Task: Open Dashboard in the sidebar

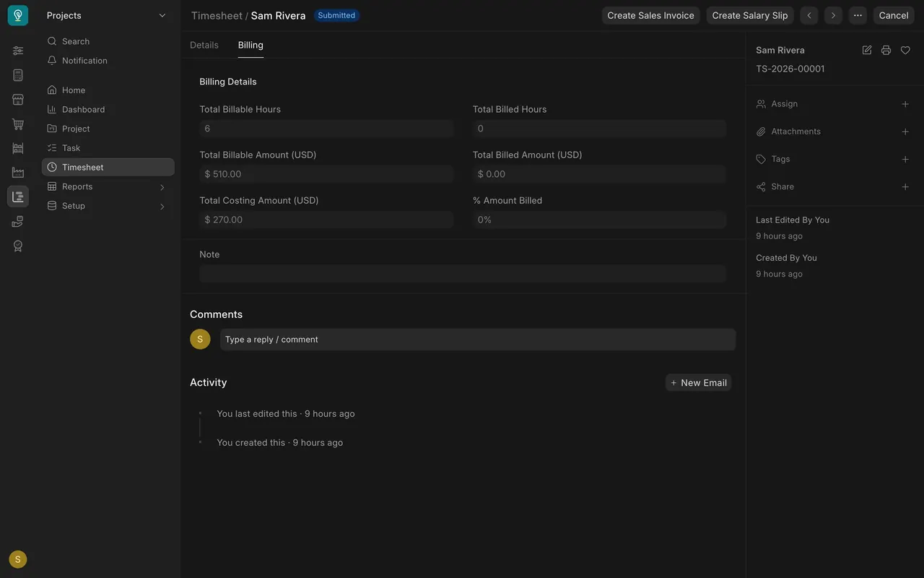Action: point(108,109)
